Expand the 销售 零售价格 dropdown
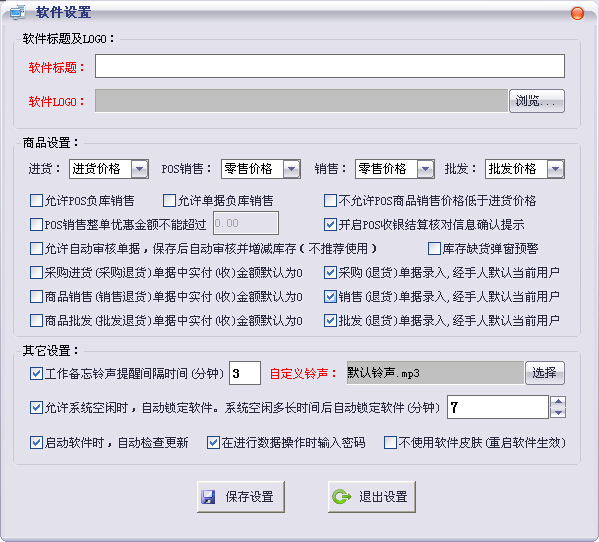Image resolution: width=599 pixels, height=542 pixels. tap(425, 168)
